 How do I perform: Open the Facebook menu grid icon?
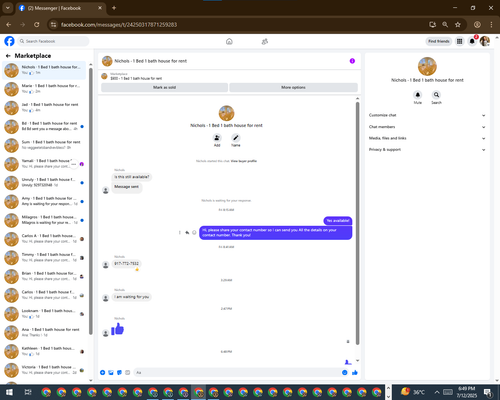[x=459, y=41]
